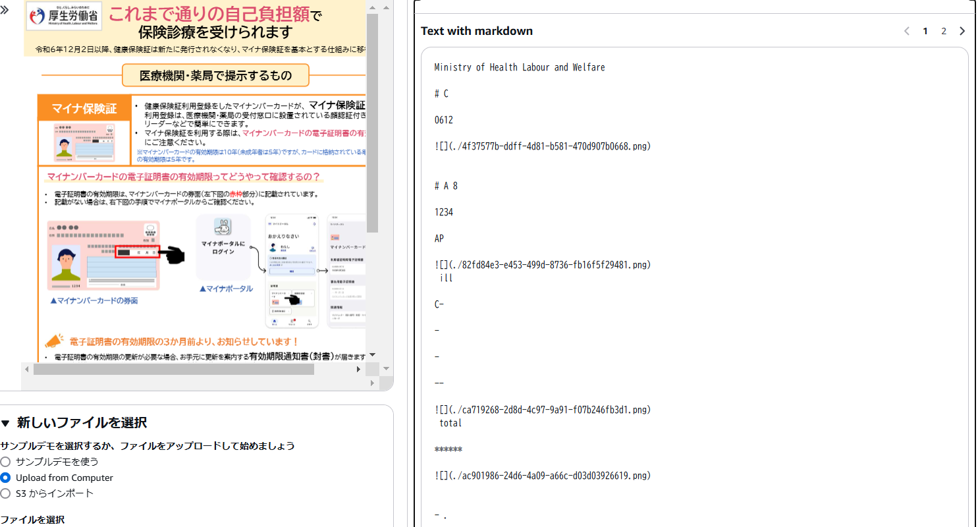Collapse the sidebar with double chevron icon
Image resolution: width=980 pixels, height=527 pixels.
[5, 10]
